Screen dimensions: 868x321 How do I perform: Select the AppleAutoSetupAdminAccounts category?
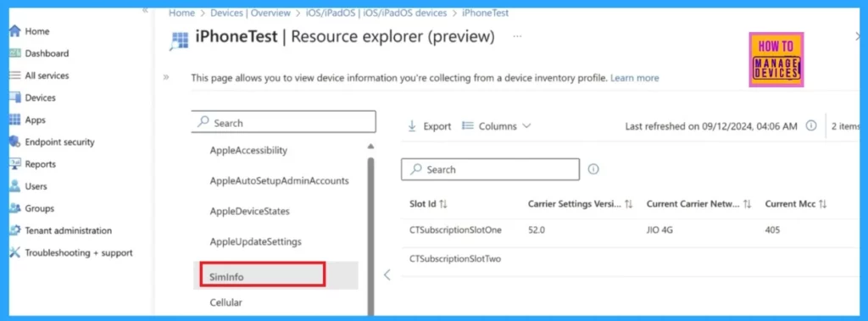point(279,180)
